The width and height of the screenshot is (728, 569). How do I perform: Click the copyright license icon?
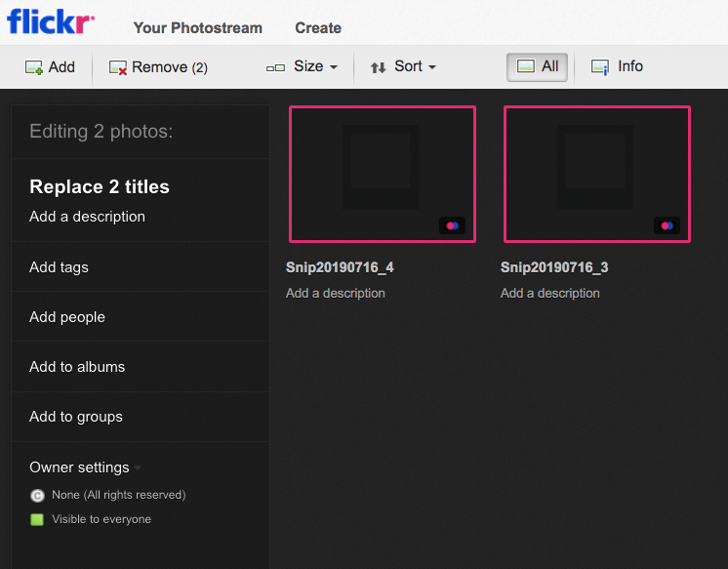pos(37,496)
